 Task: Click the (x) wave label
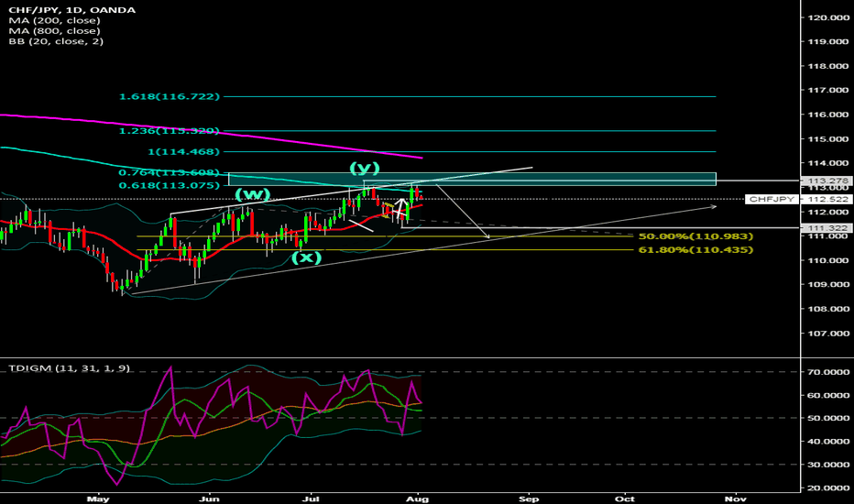point(306,257)
